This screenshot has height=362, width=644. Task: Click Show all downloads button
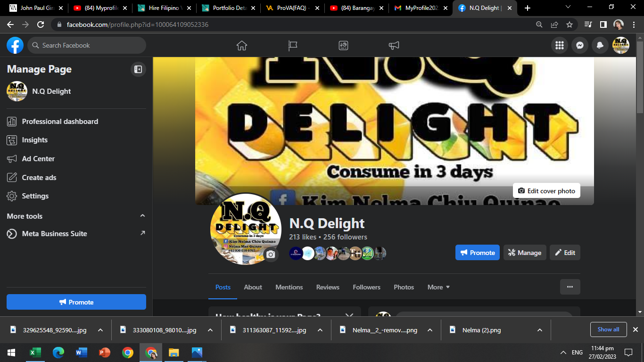coord(608,329)
